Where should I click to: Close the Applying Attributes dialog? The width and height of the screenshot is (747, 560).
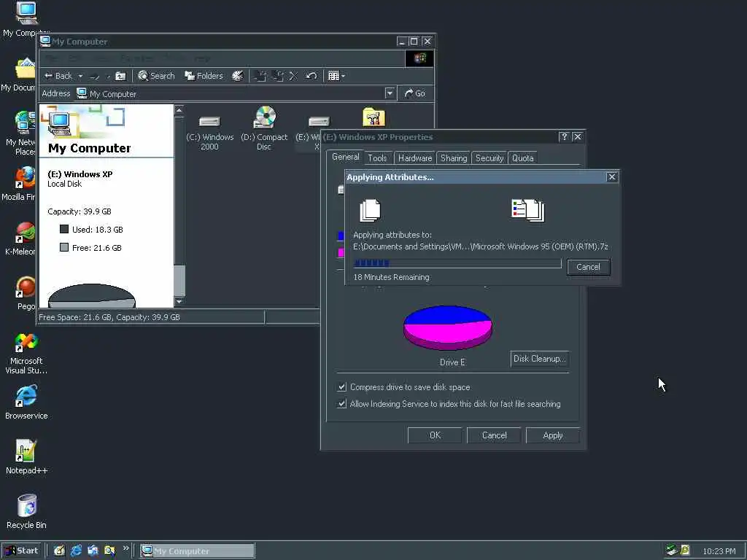612,177
